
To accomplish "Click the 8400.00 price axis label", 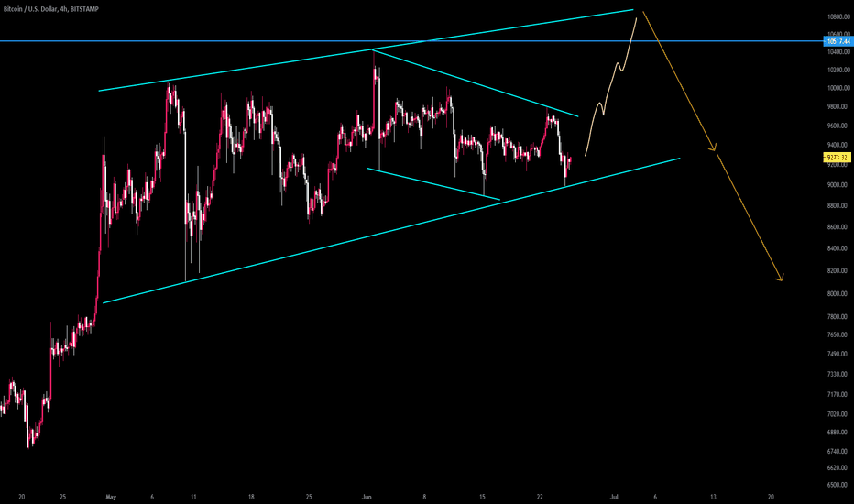I will coord(838,248).
